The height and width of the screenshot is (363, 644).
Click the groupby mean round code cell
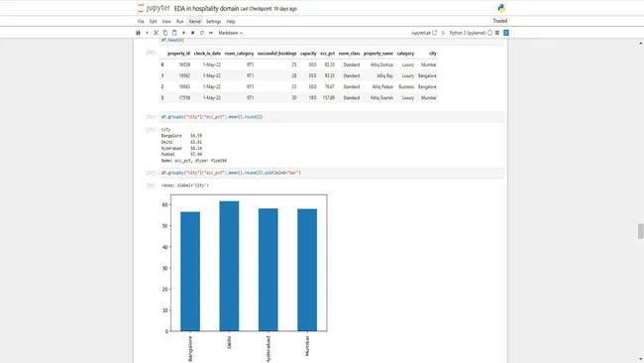tap(332, 117)
